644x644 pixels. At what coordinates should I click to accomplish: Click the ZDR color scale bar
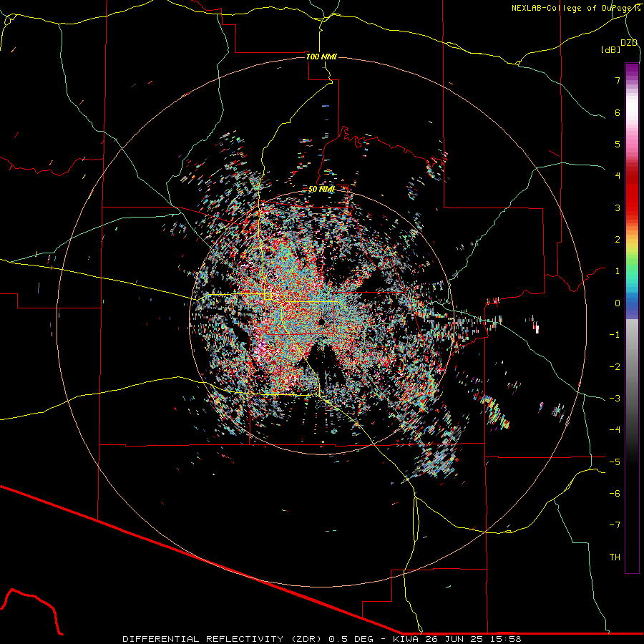coord(632,318)
